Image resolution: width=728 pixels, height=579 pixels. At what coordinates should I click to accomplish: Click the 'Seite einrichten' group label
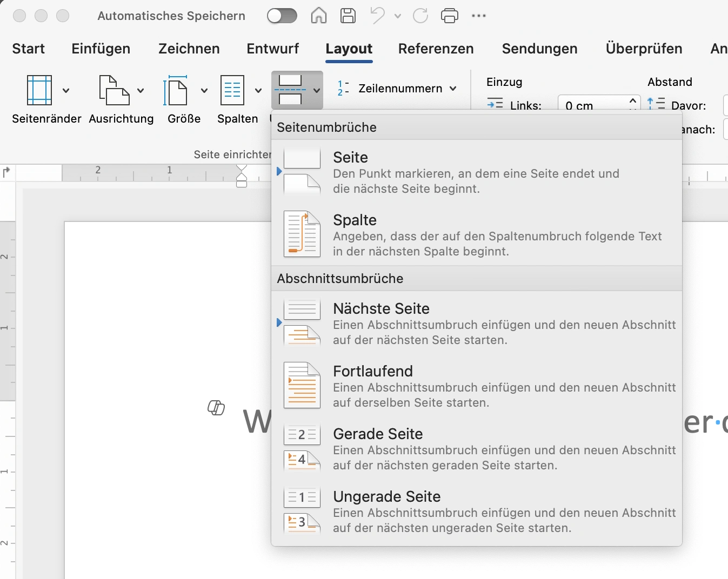point(233,154)
